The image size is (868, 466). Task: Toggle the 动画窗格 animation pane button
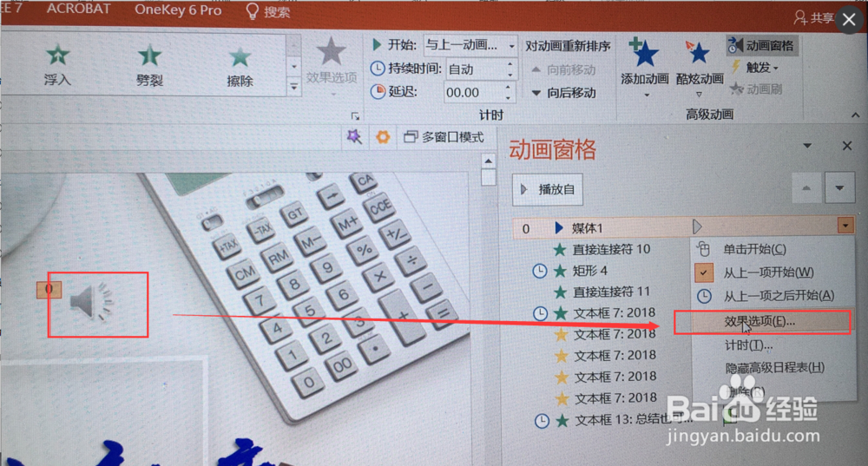point(762,46)
